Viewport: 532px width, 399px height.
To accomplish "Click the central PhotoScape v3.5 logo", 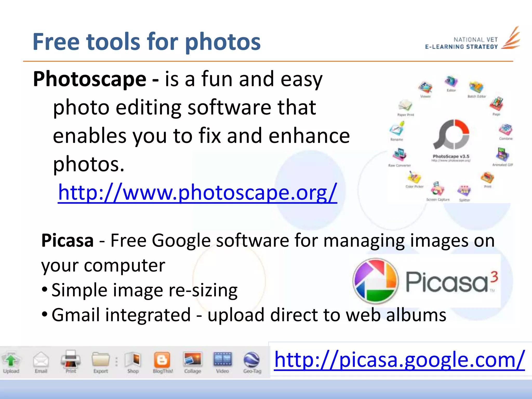I will tap(451, 134).
